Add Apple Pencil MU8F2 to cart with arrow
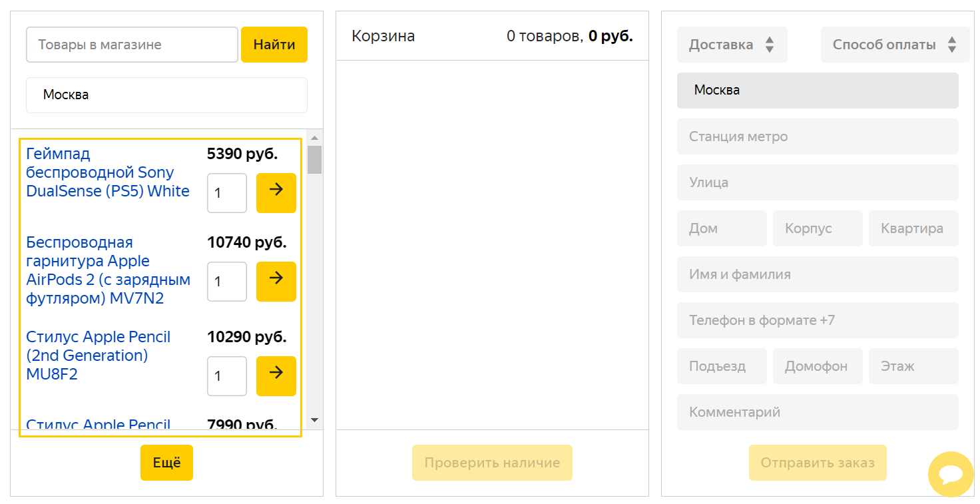The image size is (980, 504). (276, 376)
